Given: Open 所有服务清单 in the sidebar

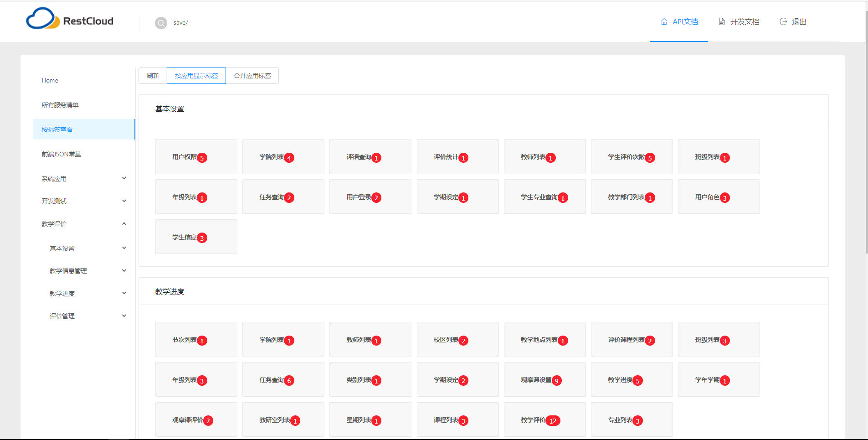Looking at the screenshot, I should click(84, 105).
